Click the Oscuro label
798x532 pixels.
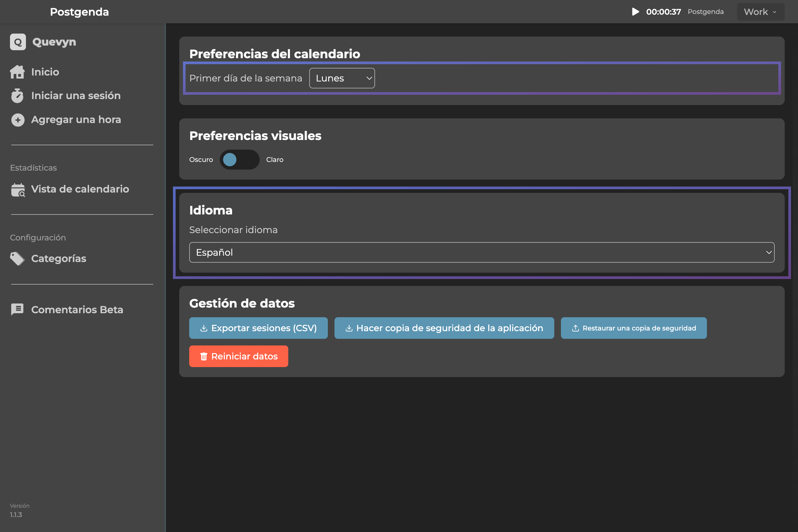[201, 160]
